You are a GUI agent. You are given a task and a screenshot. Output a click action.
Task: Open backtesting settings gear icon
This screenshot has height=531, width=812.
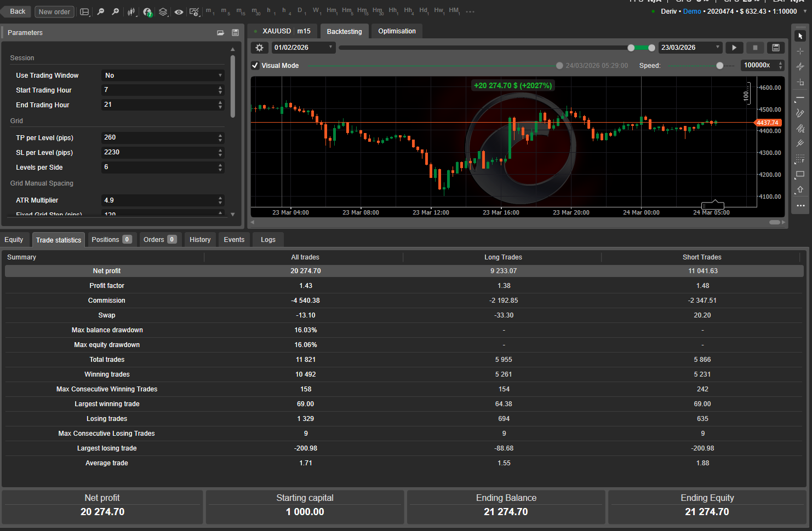coord(260,48)
